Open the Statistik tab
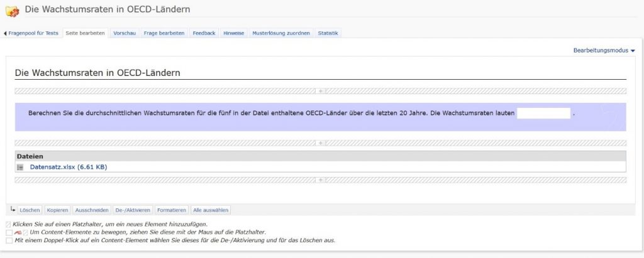Viewport: 644px width, 258px height. coord(328,33)
